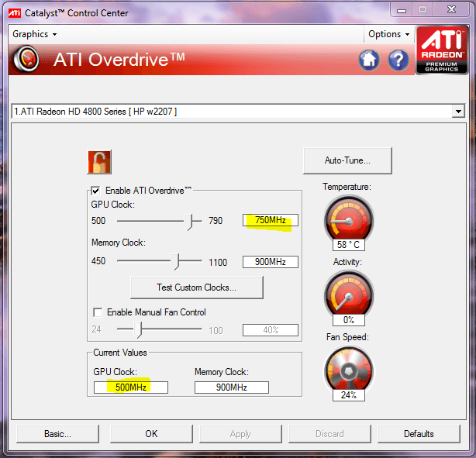Click the Memory Clock slider thumb

coord(175,262)
